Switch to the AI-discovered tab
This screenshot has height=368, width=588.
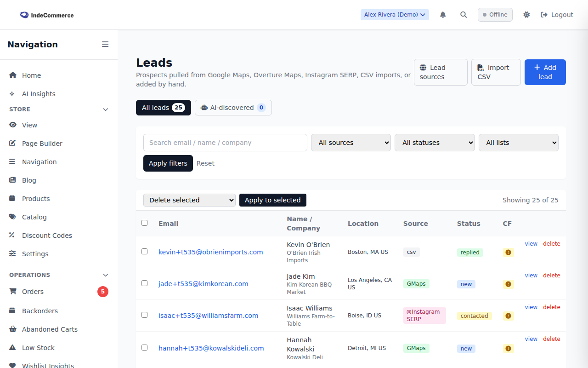click(x=233, y=108)
